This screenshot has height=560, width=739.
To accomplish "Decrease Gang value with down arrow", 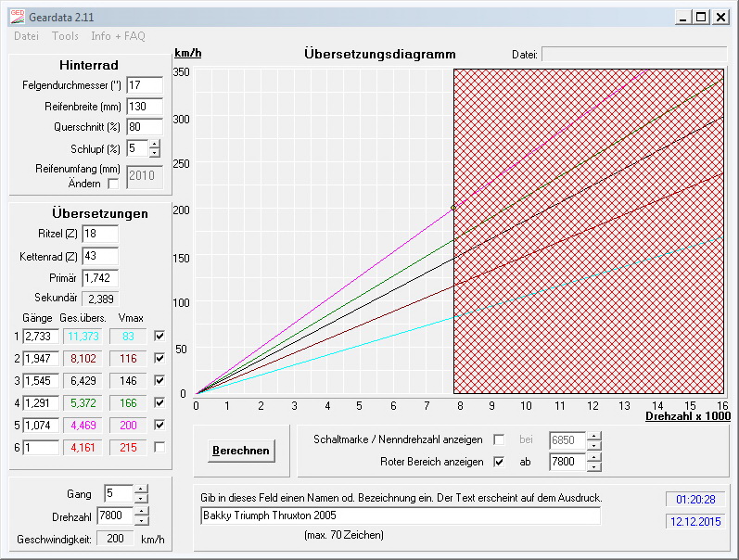I will point(141,499).
